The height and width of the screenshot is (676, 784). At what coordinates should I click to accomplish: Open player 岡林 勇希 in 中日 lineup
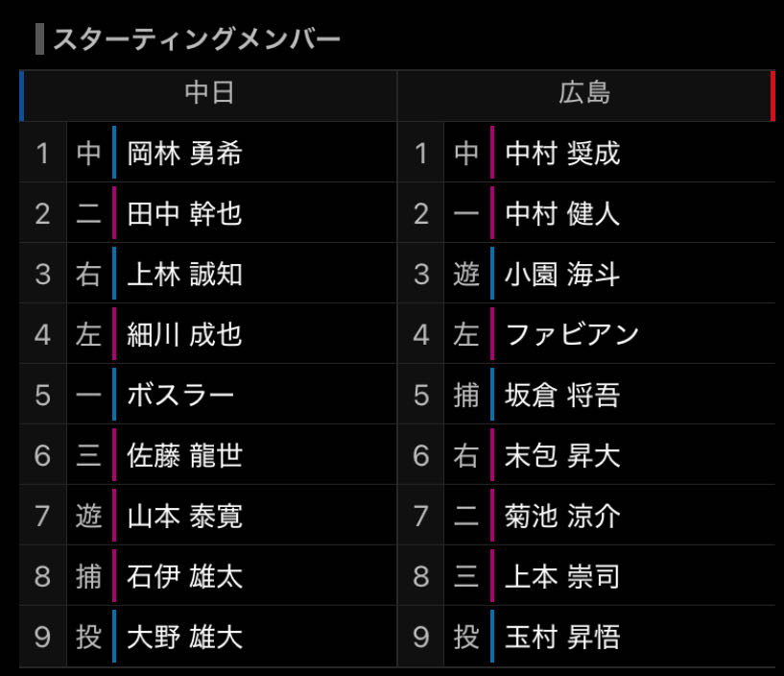click(x=184, y=153)
